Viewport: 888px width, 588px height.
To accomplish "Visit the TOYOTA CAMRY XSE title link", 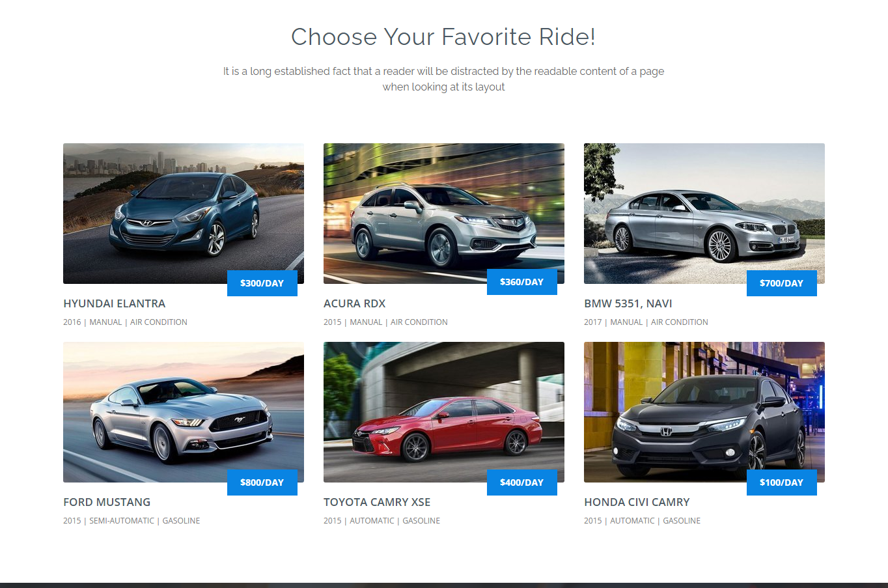I will 377,502.
